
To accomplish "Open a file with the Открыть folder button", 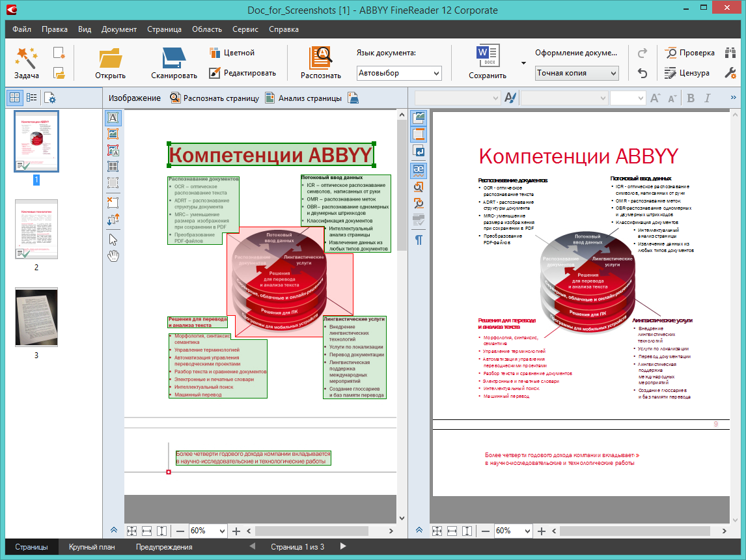I will [111, 63].
